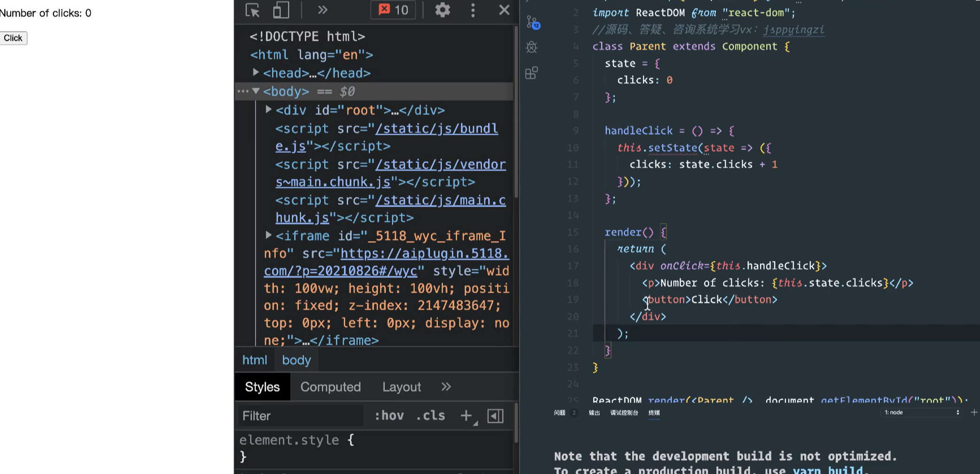This screenshot has height=474, width=980.
Task: Open the Problems (问题) panel tab
Action: (560, 412)
